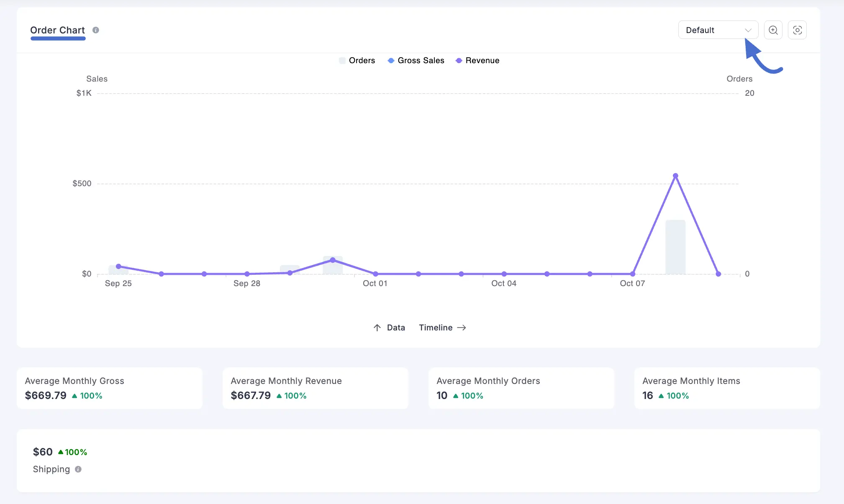Select the Order Chart tab
Screen dimensions: 844x504
coord(57,30)
